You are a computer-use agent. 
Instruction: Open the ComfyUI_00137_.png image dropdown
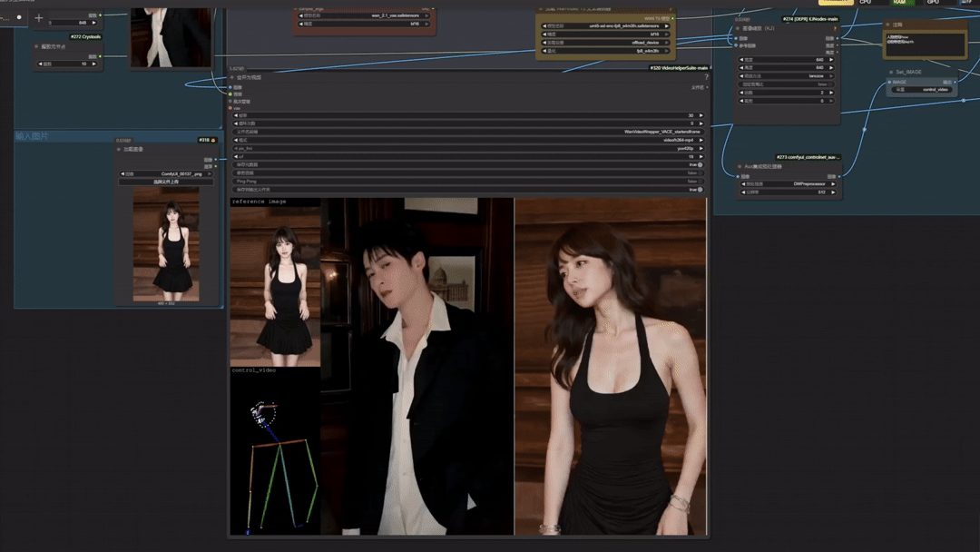point(166,173)
